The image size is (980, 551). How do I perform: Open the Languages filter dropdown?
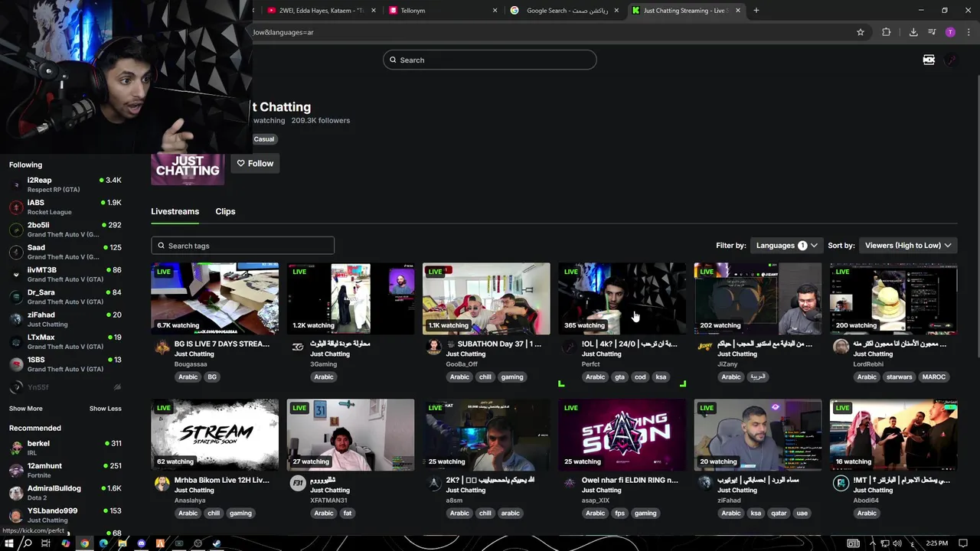pyautogui.click(x=787, y=246)
